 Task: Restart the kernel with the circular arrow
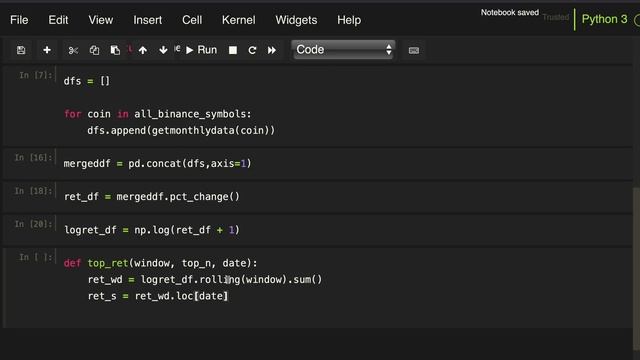pos(252,50)
